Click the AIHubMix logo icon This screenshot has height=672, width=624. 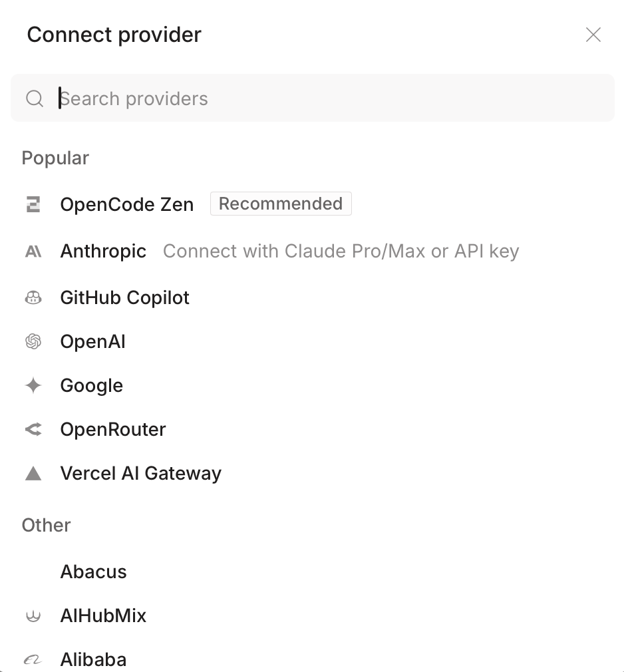coord(33,616)
